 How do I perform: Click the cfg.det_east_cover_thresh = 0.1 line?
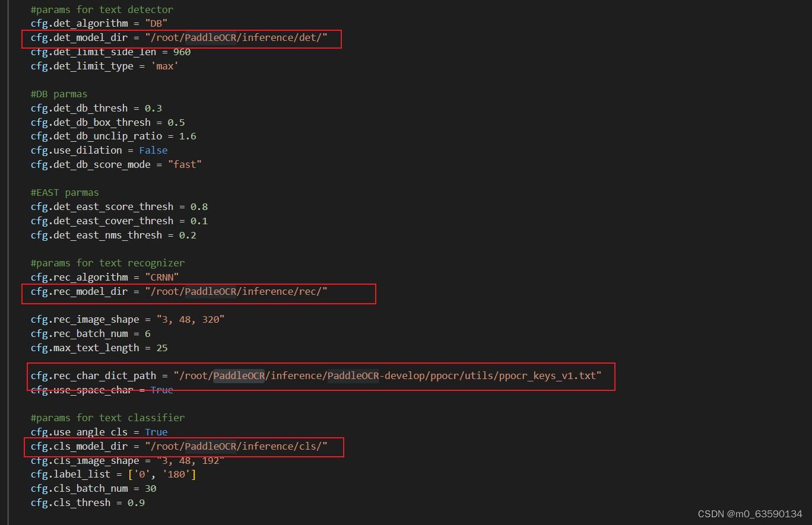click(119, 221)
